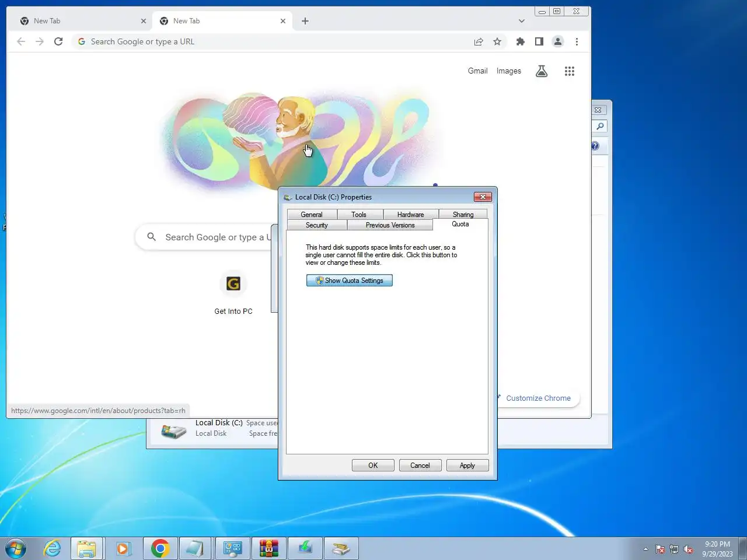
Task: Click the muted volume tray icon
Action: pyautogui.click(x=689, y=549)
